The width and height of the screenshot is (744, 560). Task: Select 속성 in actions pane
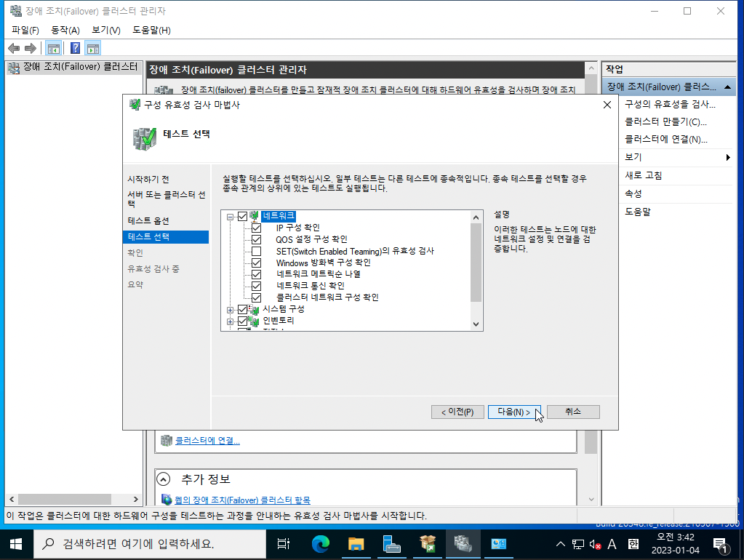[x=633, y=193]
